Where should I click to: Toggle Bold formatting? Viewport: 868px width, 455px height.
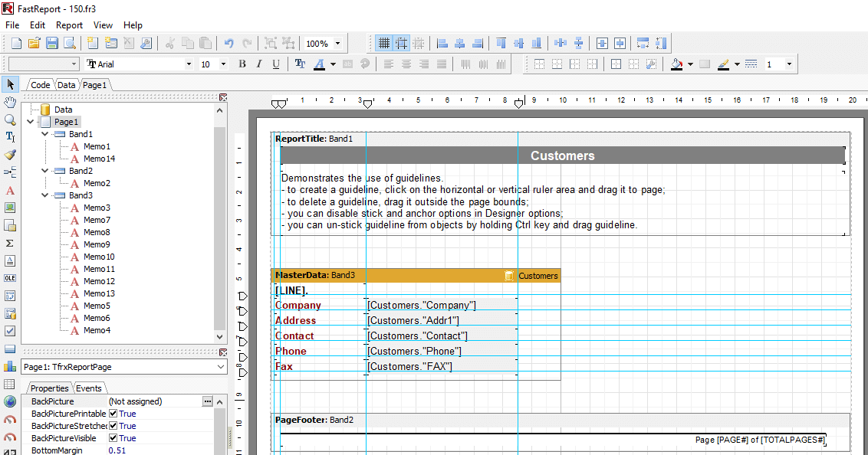[242, 64]
